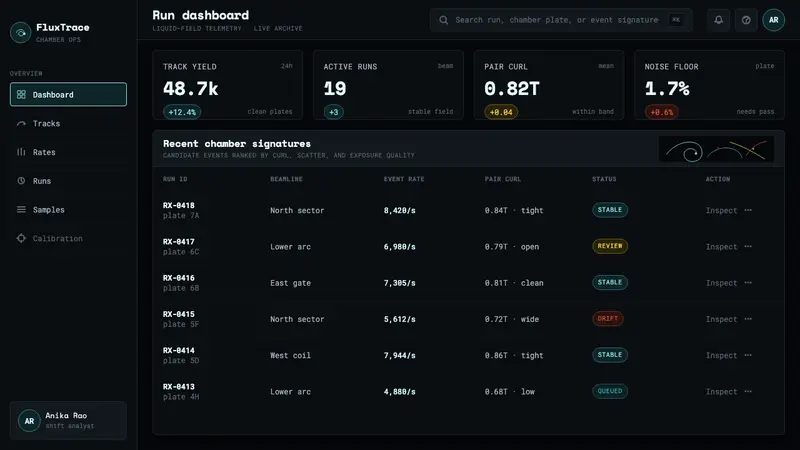Switch to the Samples section

(68, 210)
